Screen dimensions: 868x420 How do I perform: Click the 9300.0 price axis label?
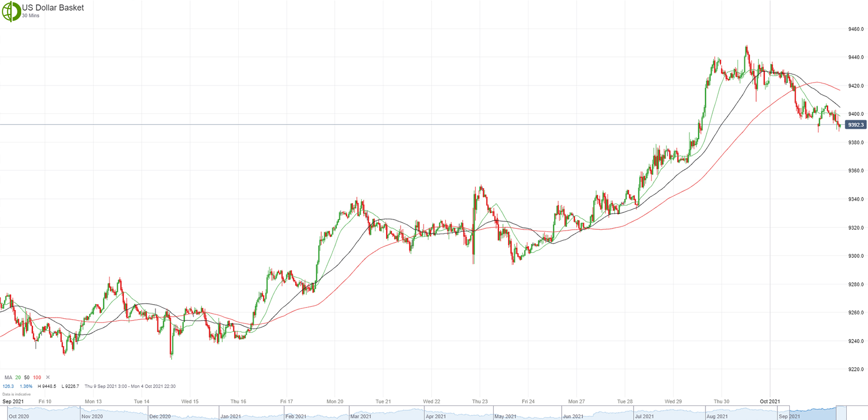click(856, 256)
